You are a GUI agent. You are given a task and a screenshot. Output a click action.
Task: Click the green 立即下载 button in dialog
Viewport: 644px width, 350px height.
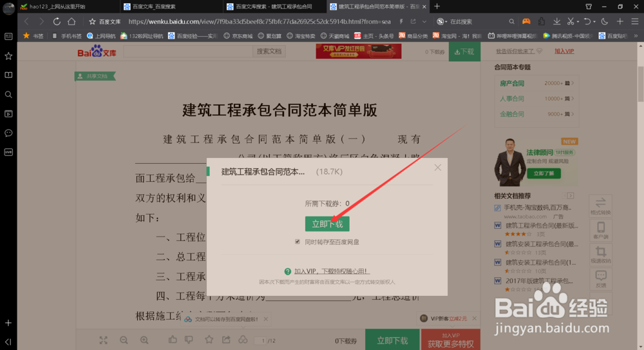[x=327, y=224]
